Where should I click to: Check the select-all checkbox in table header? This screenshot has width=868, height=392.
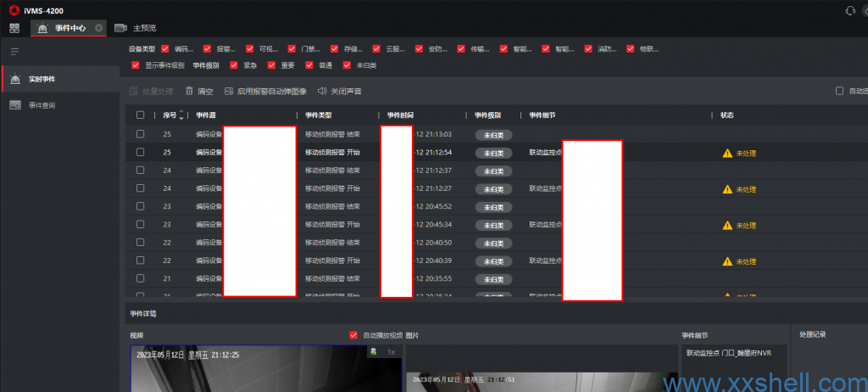pyautogui.click(x=140, y=115)
